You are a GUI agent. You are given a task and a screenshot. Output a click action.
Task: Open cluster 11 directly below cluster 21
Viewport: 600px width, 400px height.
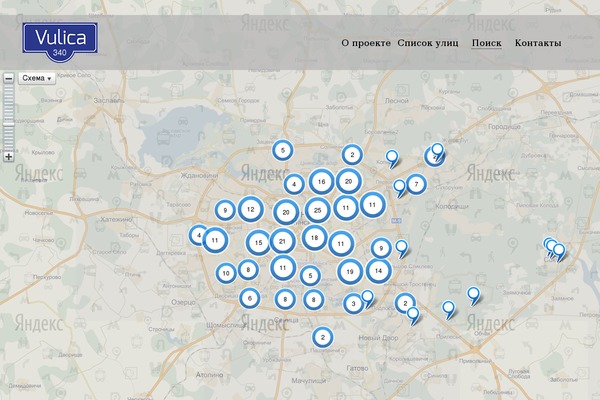pyautogui.click(x=283, y=268)
